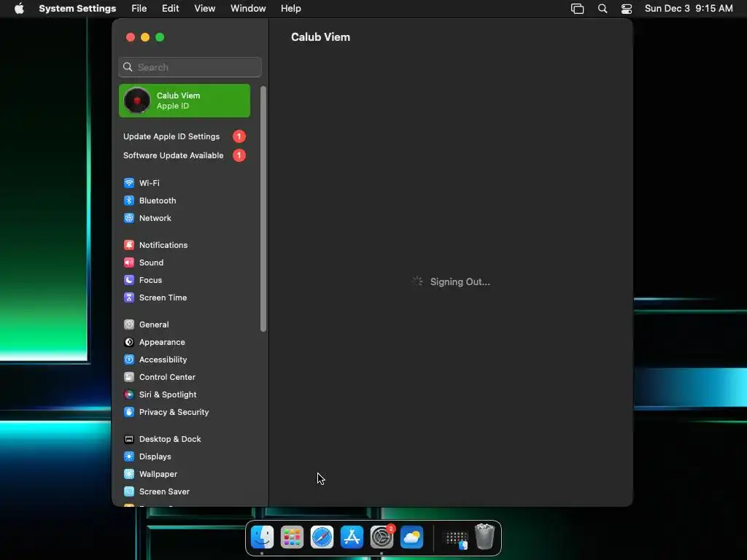Image resolution: width=747 pixels, height=560 pixels.
Task: Click System Settings icon in Dock
Action: 382,537
